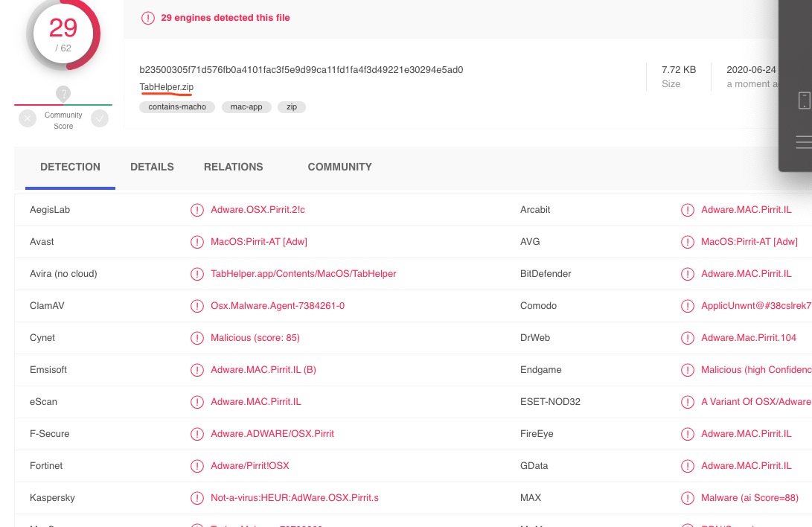Click the warning icon in the ClamAV row
812x527 pixels.
196,306
